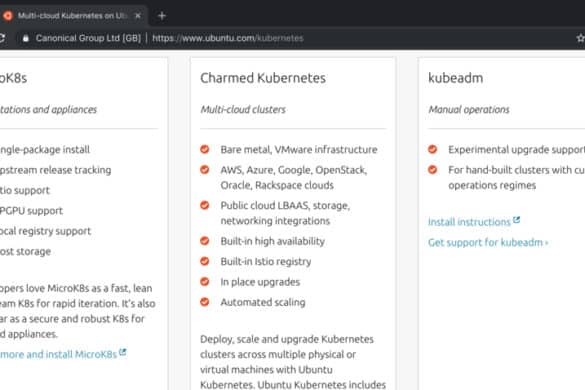Screen dimensions: 585x390
Task: Click the Canonical Group Ltd certificate label
Action: 88,38
